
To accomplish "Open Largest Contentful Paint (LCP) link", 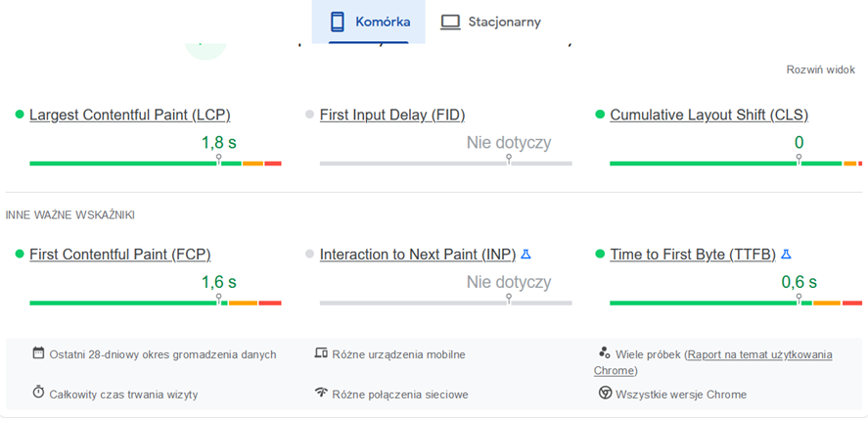I will [129, 115].
